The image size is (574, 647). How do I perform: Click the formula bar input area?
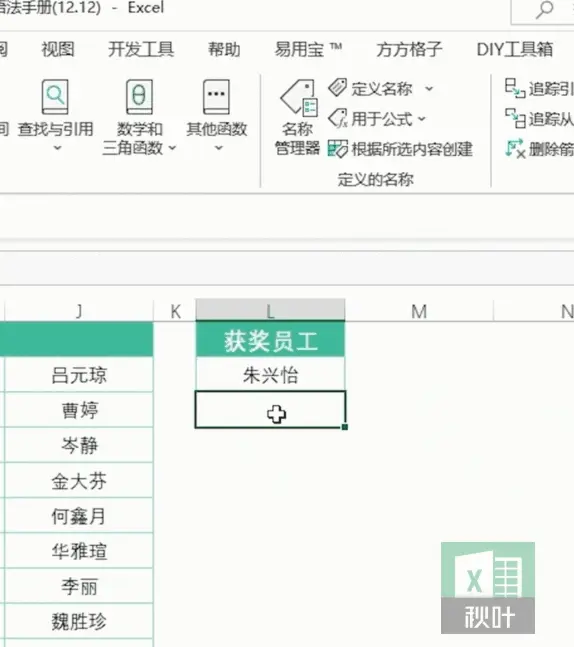coord(287,268)
